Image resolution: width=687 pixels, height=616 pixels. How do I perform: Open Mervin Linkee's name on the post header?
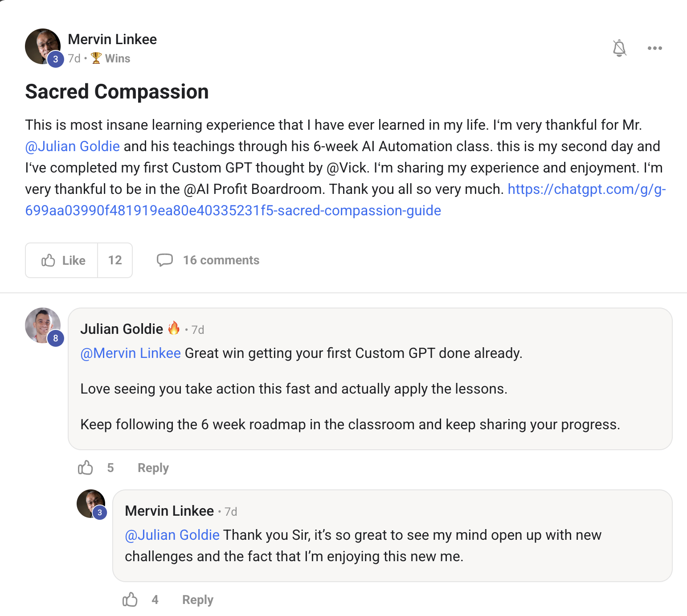coord(112,39)
